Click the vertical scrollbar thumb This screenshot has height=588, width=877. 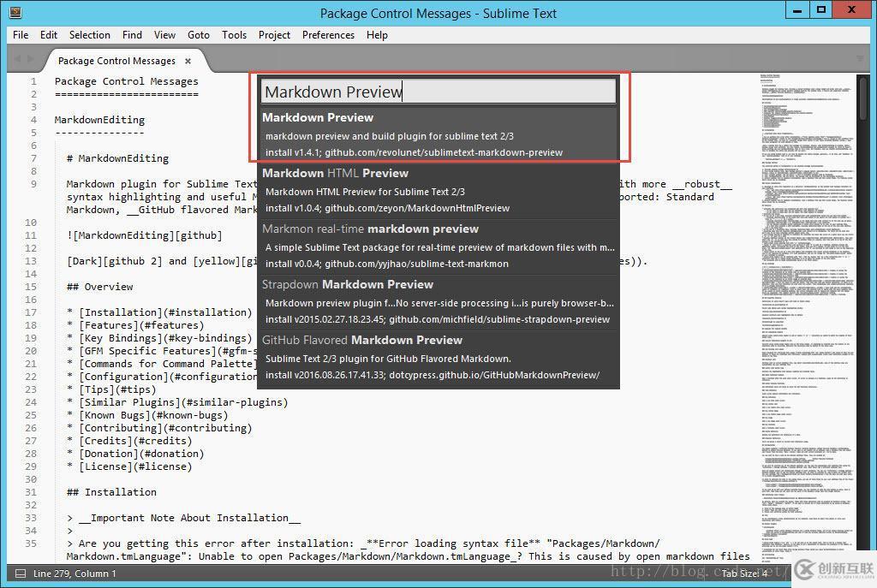[863, 98]
